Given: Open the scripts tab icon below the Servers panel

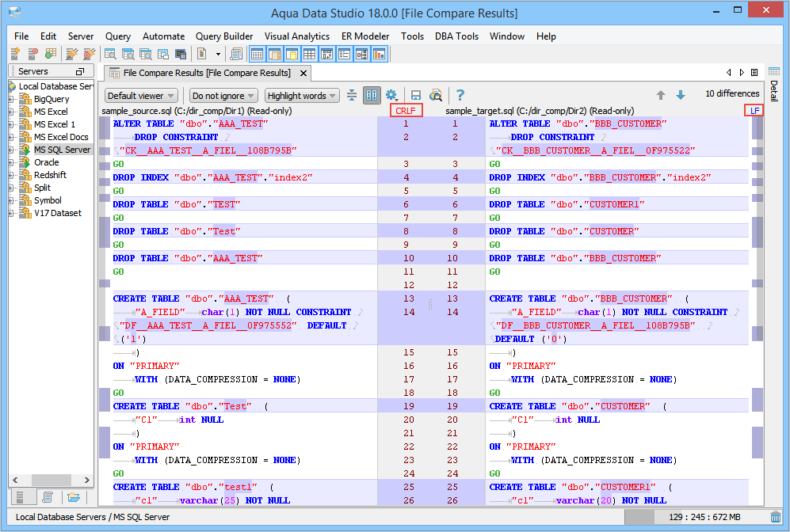Looking at the screenshot, I should [x=48, y=497].
